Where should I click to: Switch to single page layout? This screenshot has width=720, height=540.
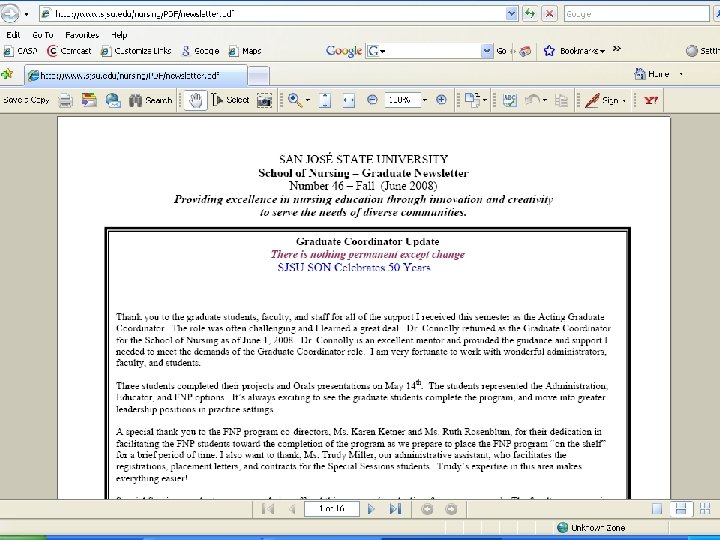pos(657,509)
